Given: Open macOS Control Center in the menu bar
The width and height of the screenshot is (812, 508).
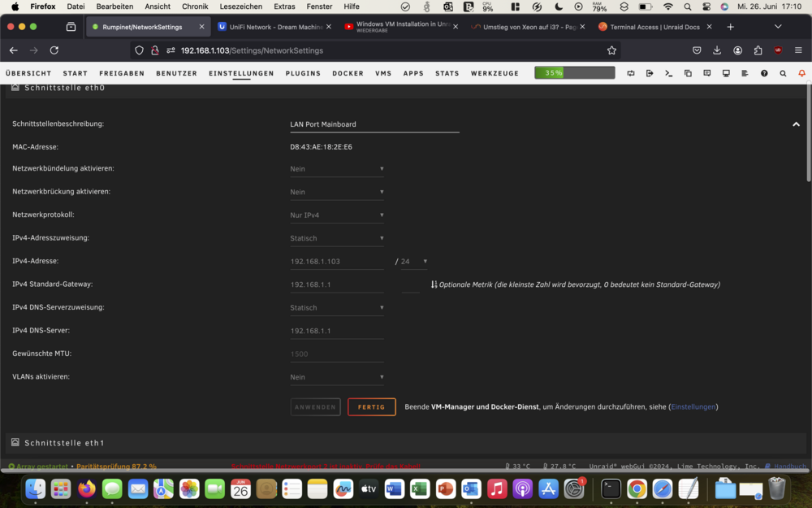Looking at the screenshot, I should coord(706,7).
